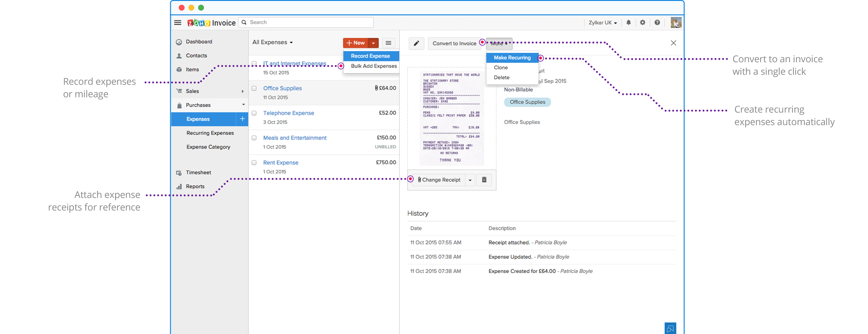Open the chat icon at bottom right

670,328
